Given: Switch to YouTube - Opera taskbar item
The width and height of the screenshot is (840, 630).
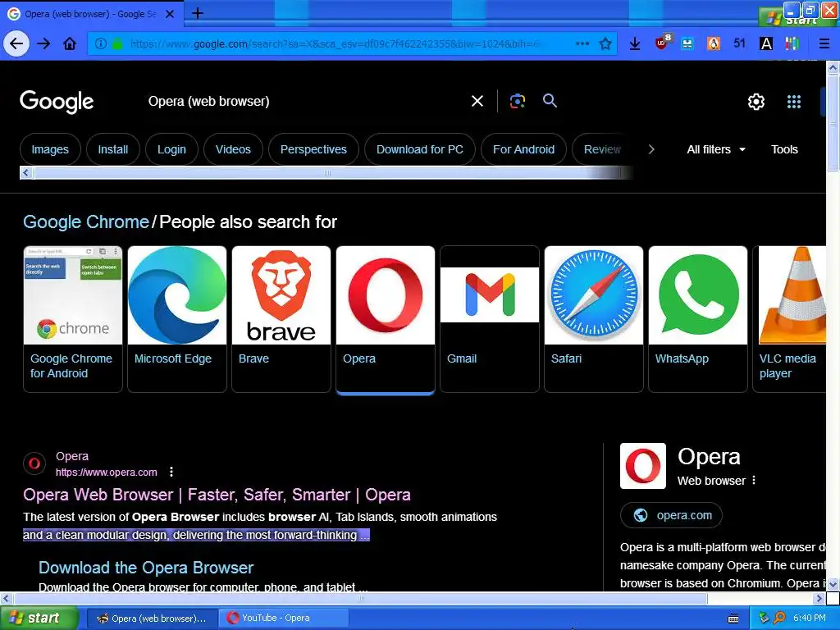Looking at the screenshot, I should (x=284, y=619).
